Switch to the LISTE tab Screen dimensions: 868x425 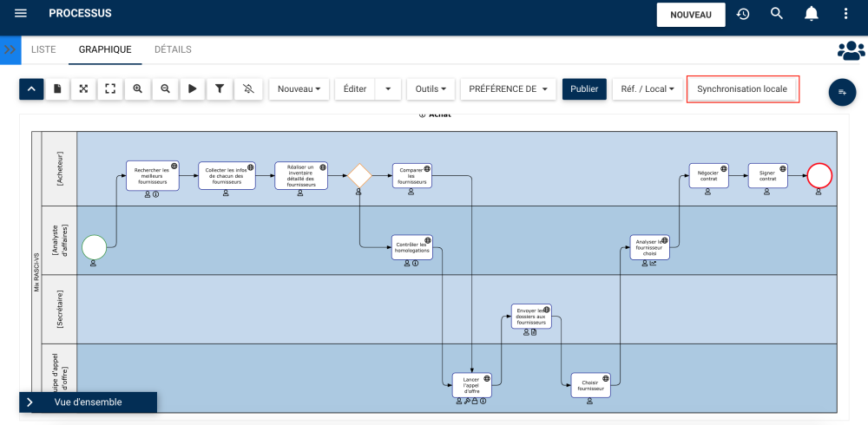point(43,49)
